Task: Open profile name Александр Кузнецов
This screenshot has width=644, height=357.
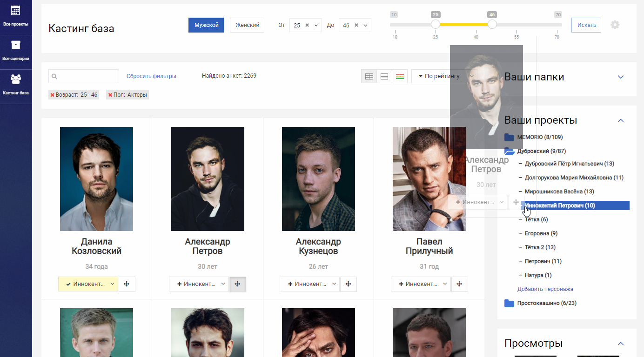Action: pyautogui.click(x=318, y=246)
